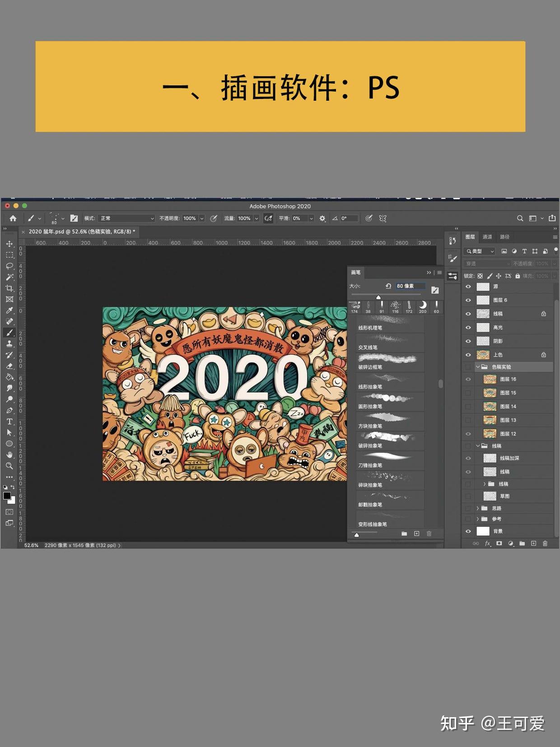560x747 pixels.
Task: Add a layer mask
Action: pos(499,544)
